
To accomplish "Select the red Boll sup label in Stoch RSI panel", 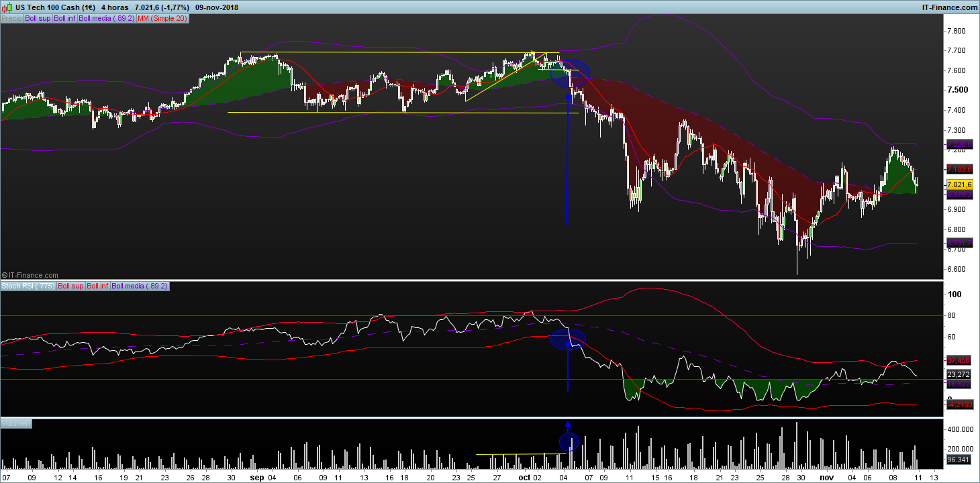I will (x=71, y=286).
